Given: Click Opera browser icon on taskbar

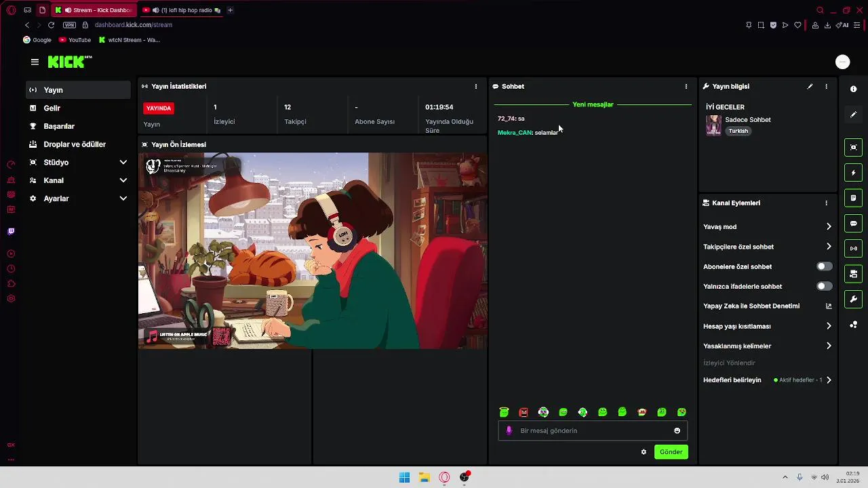Looking at the screenshot, I should [444, 477].
